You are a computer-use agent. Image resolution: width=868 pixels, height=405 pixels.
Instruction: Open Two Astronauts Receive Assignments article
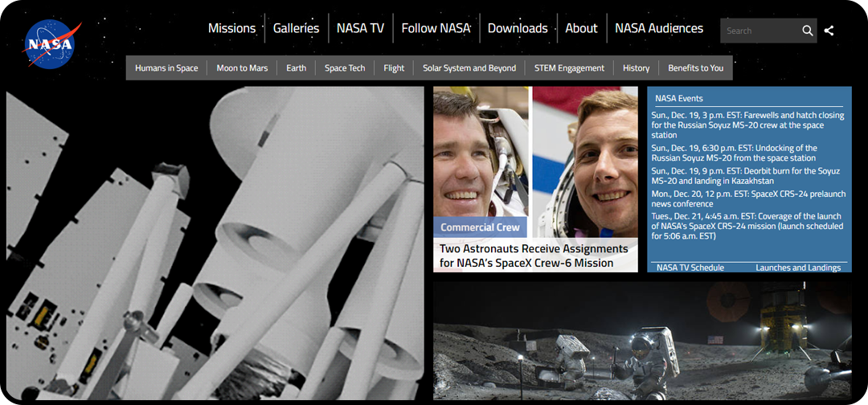coord(534,256)
